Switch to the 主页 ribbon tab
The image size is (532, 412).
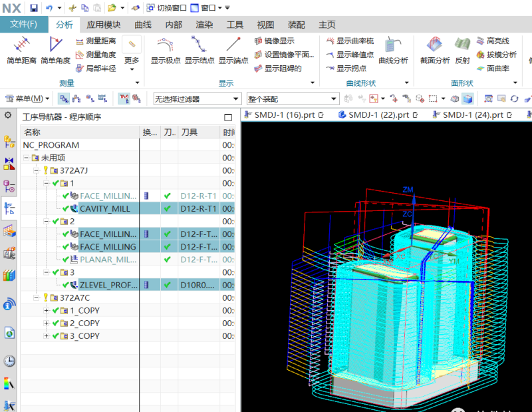click(x=327, y=25)
